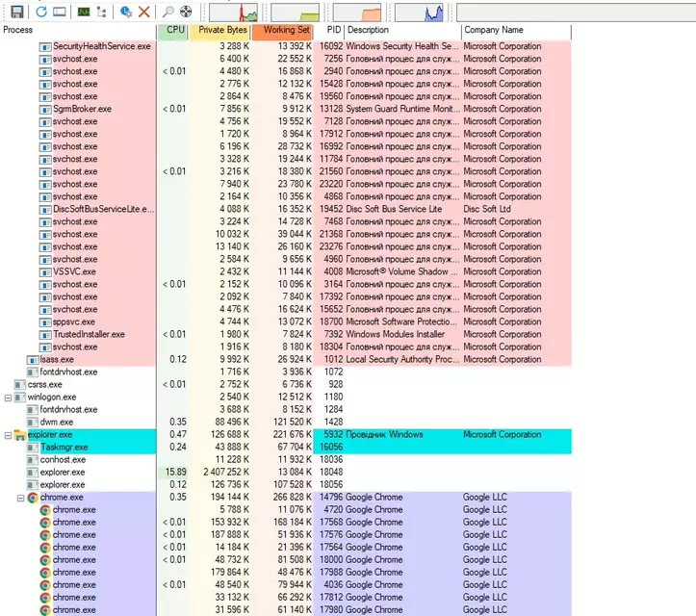Viewport: 696px width, 616px height.
Task: Sort by the Working Set column header
Action: pyautogui.click(x=282, y=30)
